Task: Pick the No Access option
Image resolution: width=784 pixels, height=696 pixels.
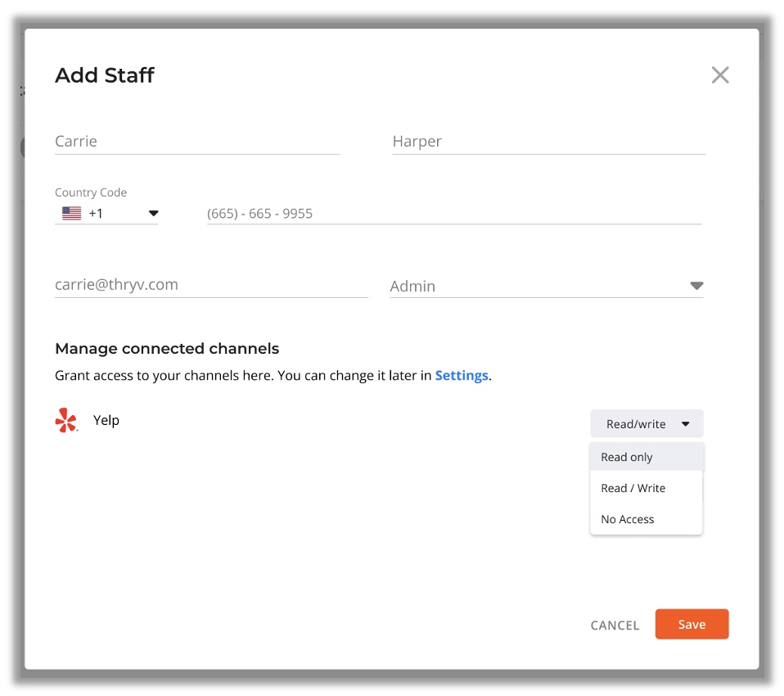Action: [x=628, y=519]
